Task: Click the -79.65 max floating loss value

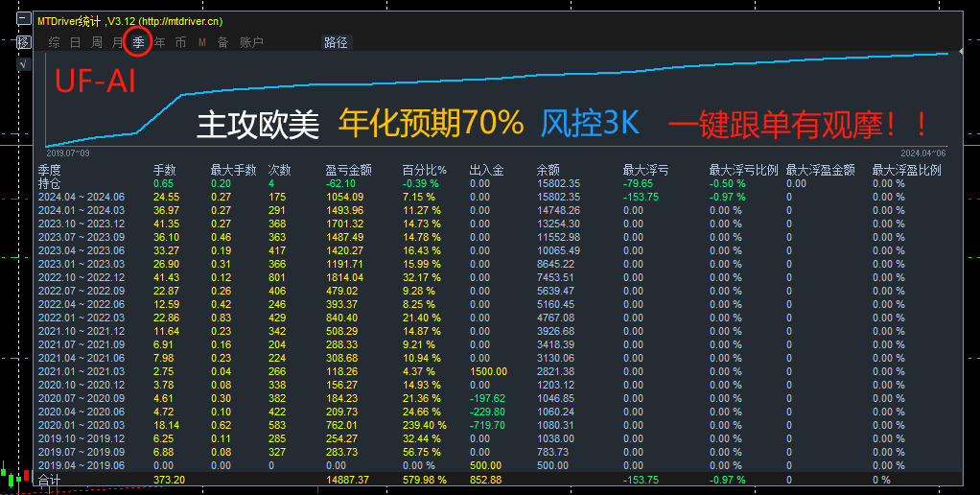Action: 638,184
